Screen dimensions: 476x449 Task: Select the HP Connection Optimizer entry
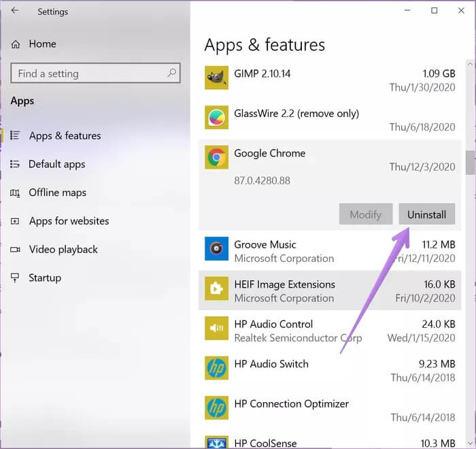(330, 410)
